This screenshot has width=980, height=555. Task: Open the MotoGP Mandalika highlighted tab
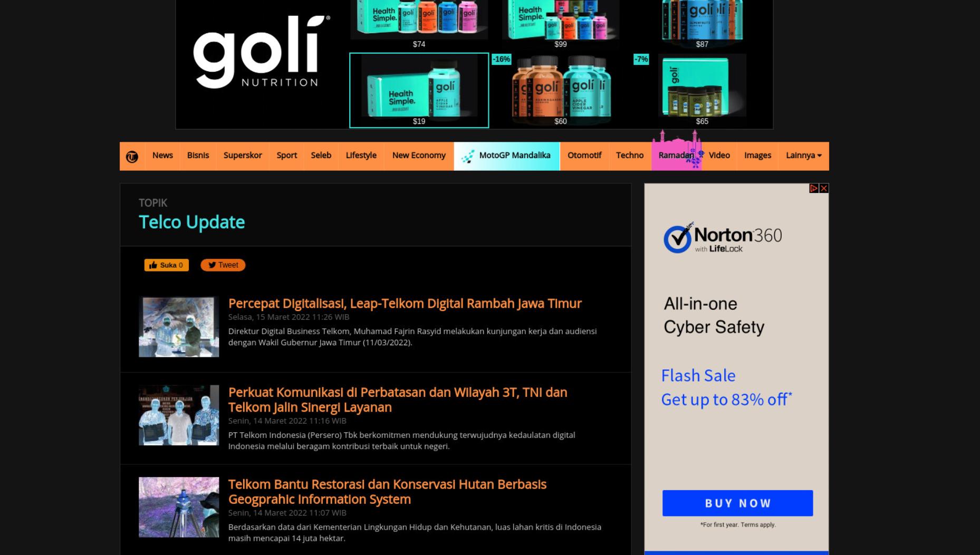click(507, 156)
